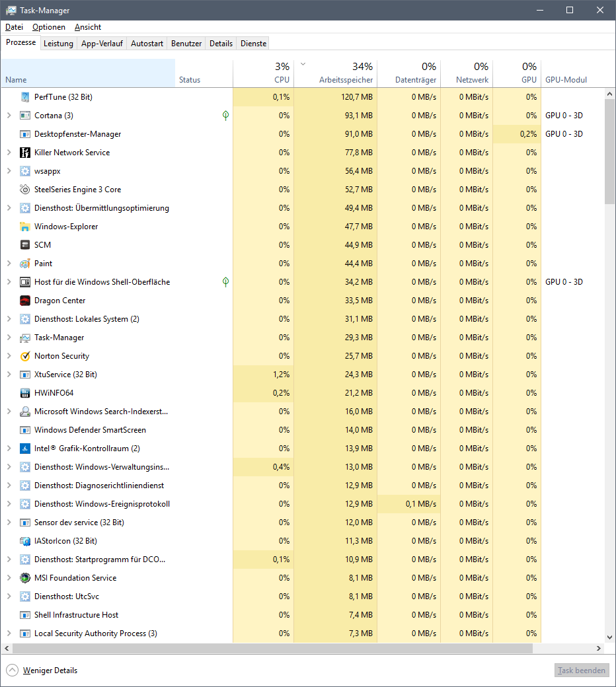Select the Norton Security checkmark icon

pyautogui.click(x=25, y=356)
